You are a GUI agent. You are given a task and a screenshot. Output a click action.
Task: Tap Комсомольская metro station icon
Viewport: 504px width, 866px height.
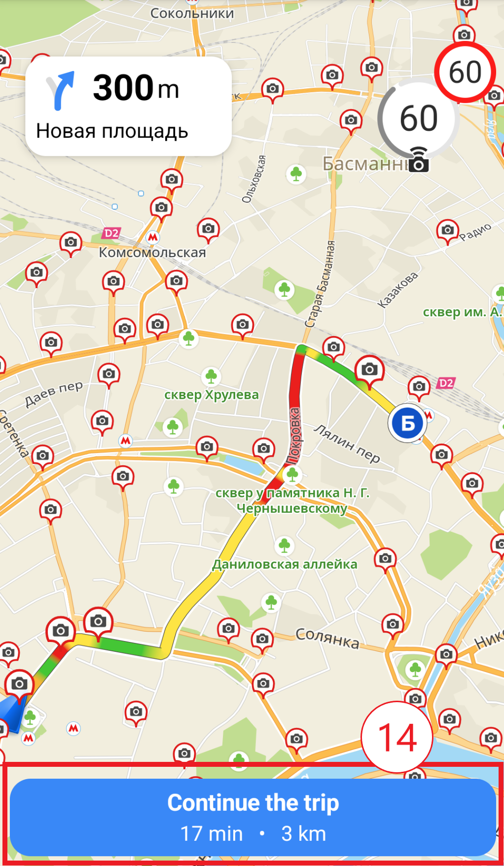point(153,237)
